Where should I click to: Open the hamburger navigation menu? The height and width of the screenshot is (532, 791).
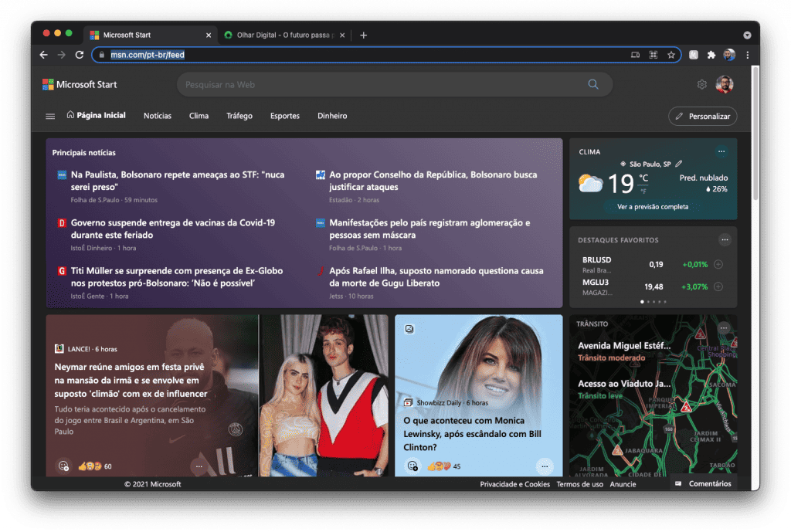(x=50, y=116)
